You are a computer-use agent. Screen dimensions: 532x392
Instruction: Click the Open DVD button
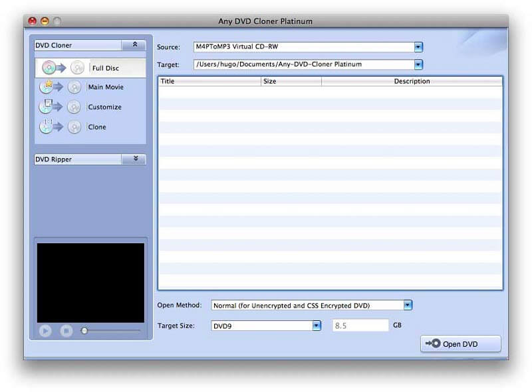pyautogui.click(x=460, y=343)
